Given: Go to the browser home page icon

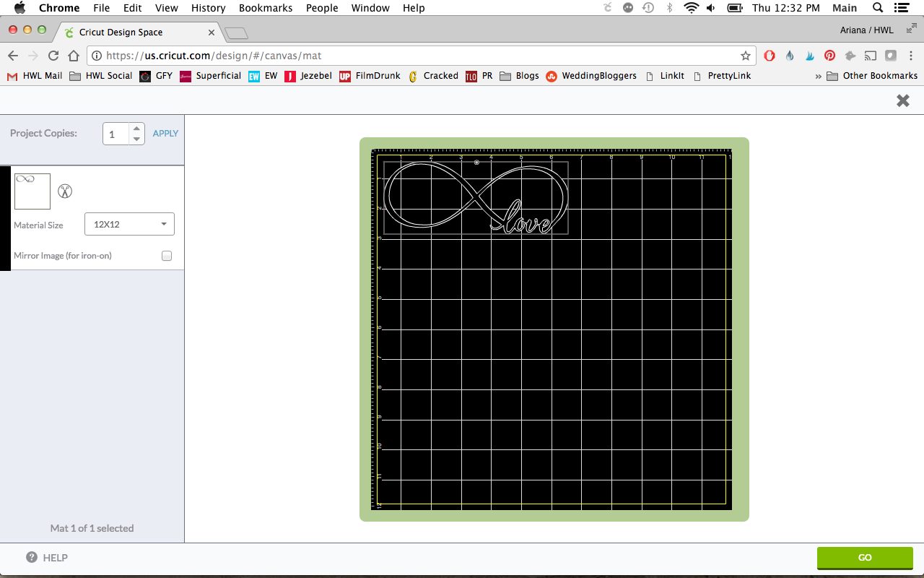Looking at the screenshot, I should pyautogui.click(x=73, y=56).
